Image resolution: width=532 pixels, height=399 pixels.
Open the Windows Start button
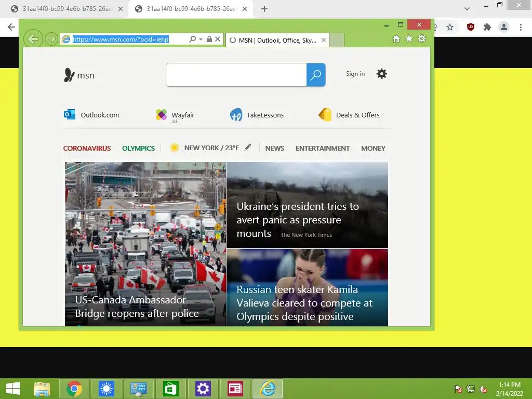(x=13, y=389)
